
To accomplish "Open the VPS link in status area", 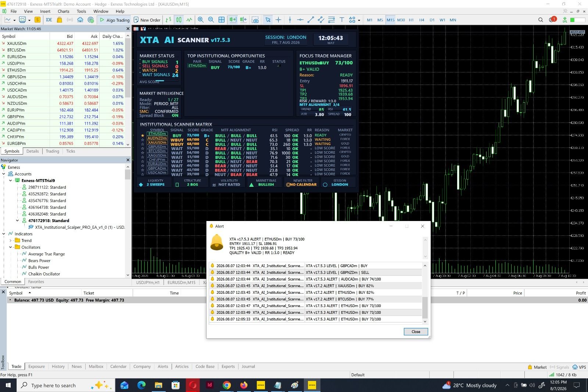I will pyautogui.click(x=579, y=367).
